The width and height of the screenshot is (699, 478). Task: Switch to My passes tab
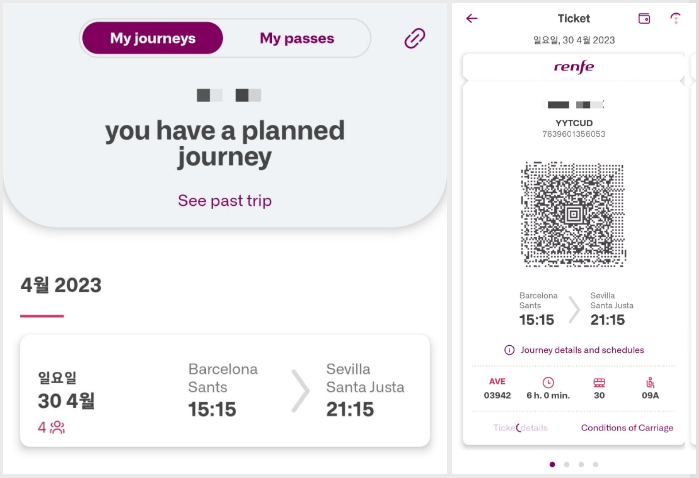point(297,38)
